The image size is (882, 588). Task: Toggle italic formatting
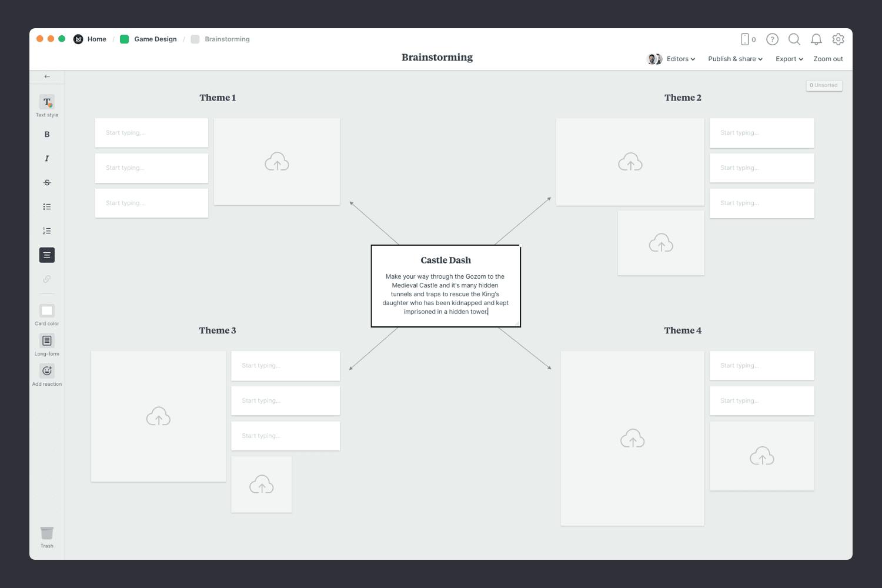coord(46,158)
